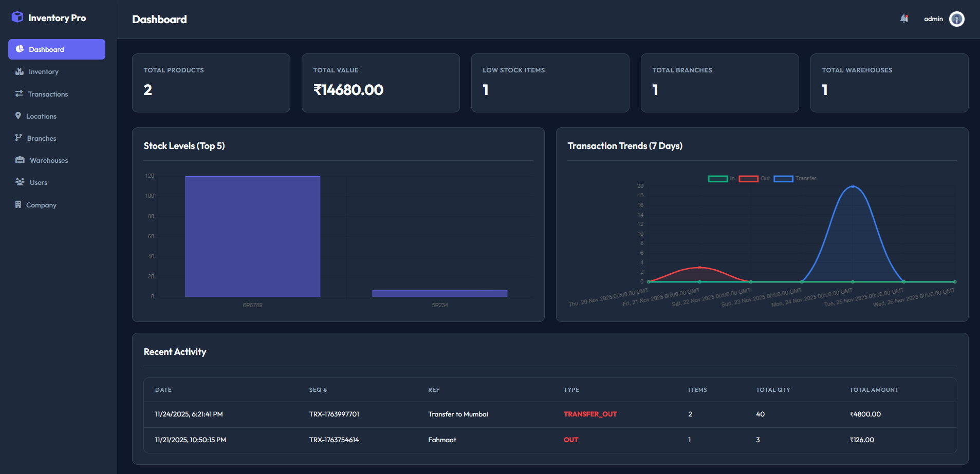Click the Low Stock Items card
The image size is (980, 474).
pos(549,83)
